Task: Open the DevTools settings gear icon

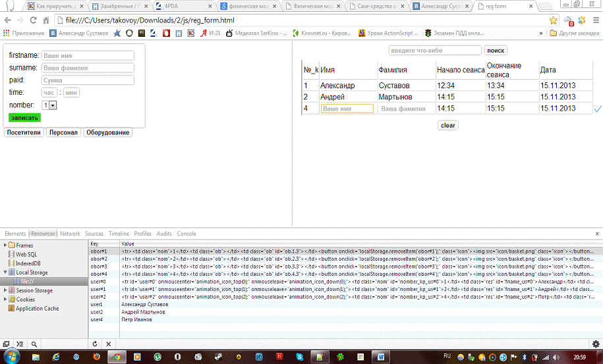Action: click(x=596, y=344)
